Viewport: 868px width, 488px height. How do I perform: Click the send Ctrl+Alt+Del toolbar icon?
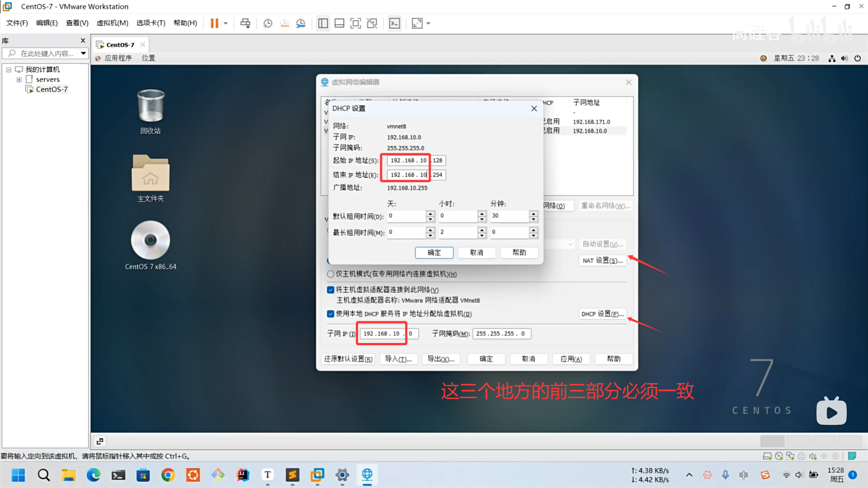tap(245, 23)
